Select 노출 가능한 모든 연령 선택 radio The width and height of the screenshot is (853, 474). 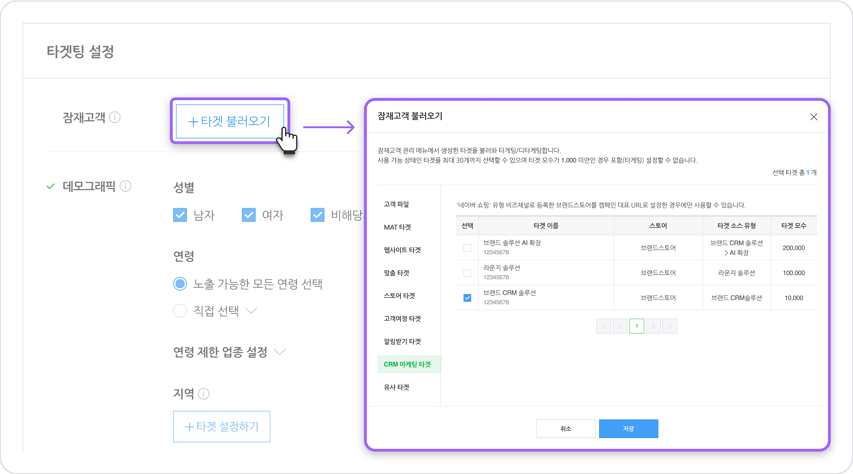[180, 284]
